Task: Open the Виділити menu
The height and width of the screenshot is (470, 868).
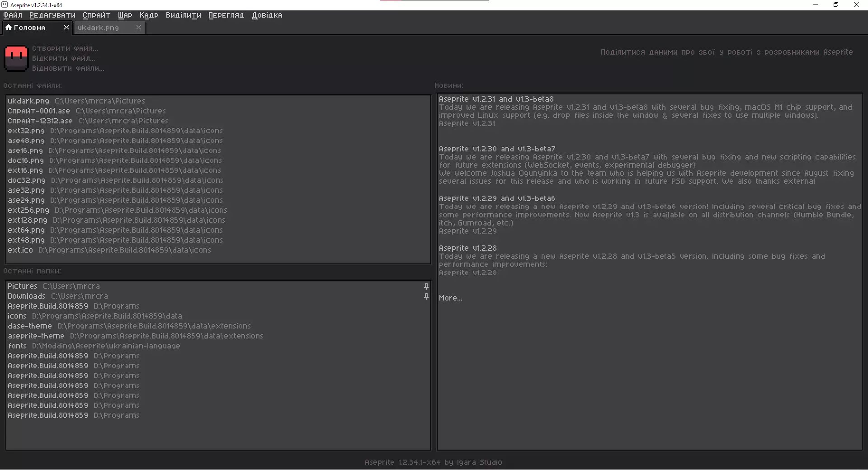Action: point(184,15)
